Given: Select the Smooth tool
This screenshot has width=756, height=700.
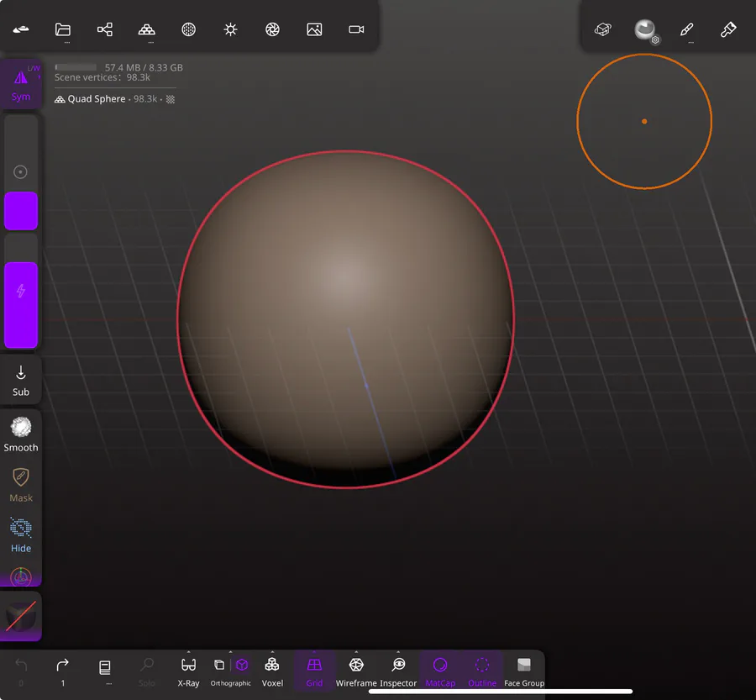Looking at the screenshot, I should [21, 434].
